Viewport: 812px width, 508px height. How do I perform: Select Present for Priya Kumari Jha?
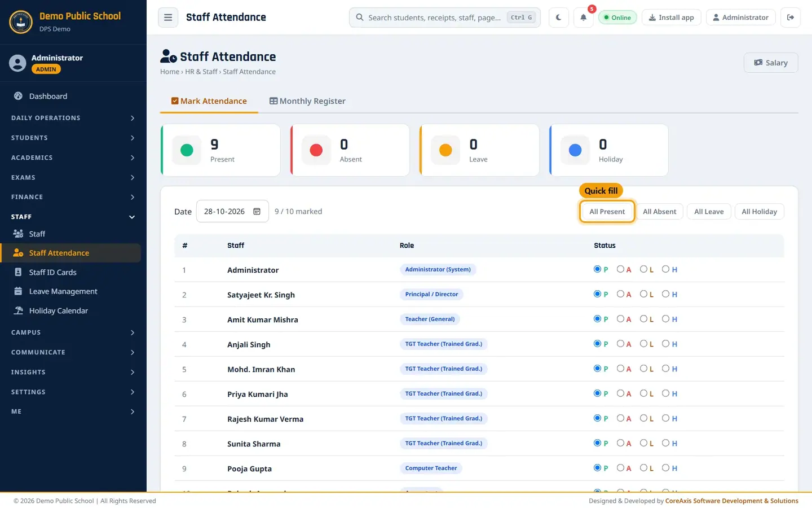(x=597, y=393)
